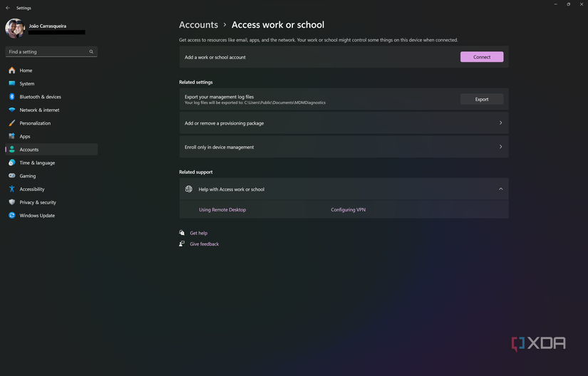Image resolution: width=588 pixels, height=376 pixels.
Task: Go to Privacy & security label
Action: (x=38, y=202)
